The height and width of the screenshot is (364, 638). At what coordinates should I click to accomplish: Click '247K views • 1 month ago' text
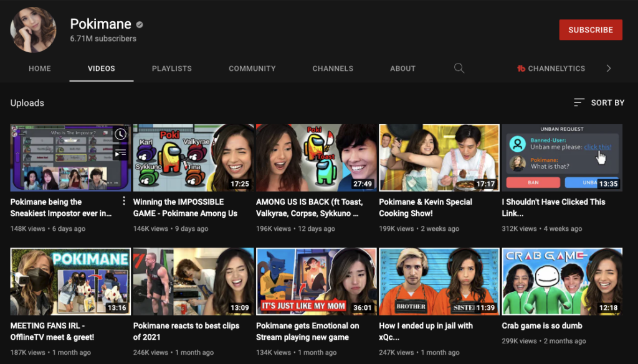pos(419,353)
